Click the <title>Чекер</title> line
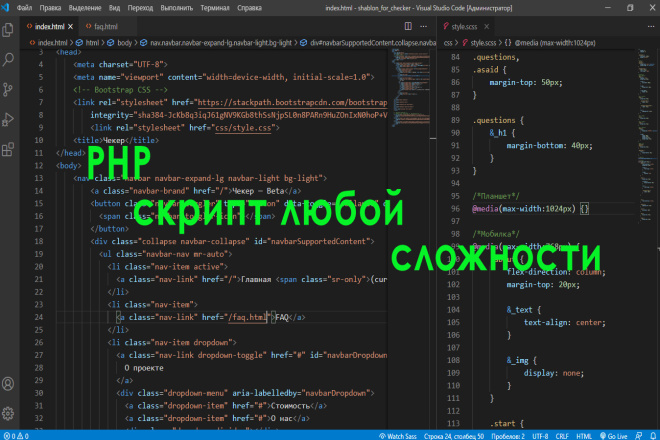Viewport: 660px width, 440px height. (116, 140)
